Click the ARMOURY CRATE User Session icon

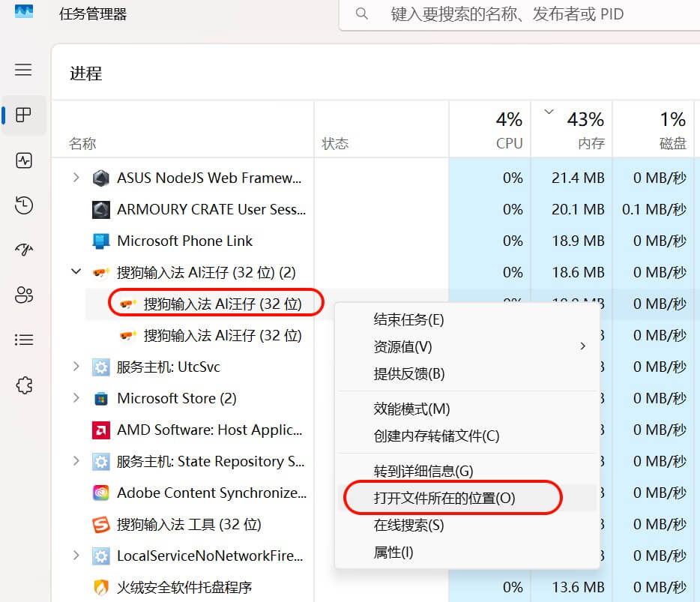coord(101,209)
